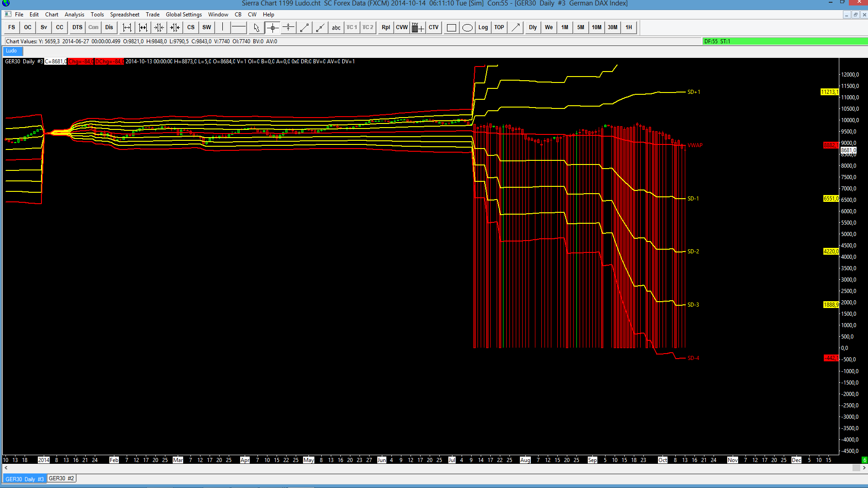Switch to the GER30 #2 chart tab
Viewport: 868px width, 488px height.
tap(61, 478)
